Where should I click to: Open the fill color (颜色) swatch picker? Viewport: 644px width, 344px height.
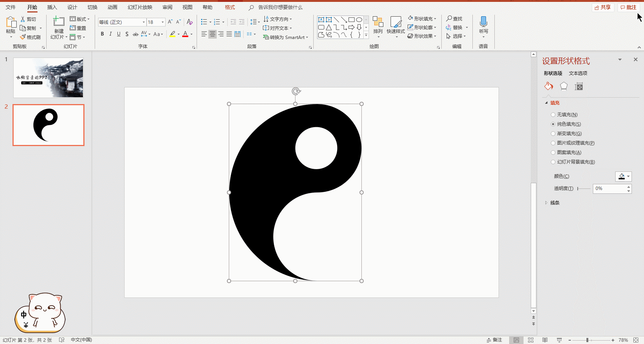(623, 176)
